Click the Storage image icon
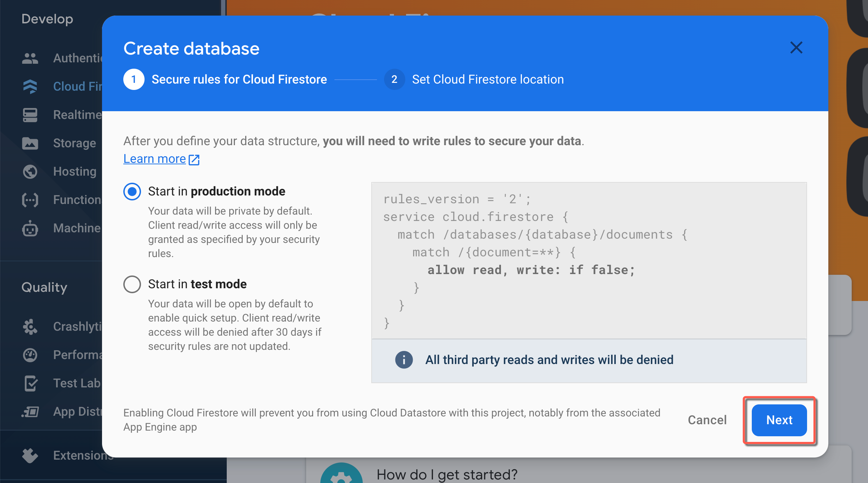Viewport: 868px width, 483px height. pos(30,143)
